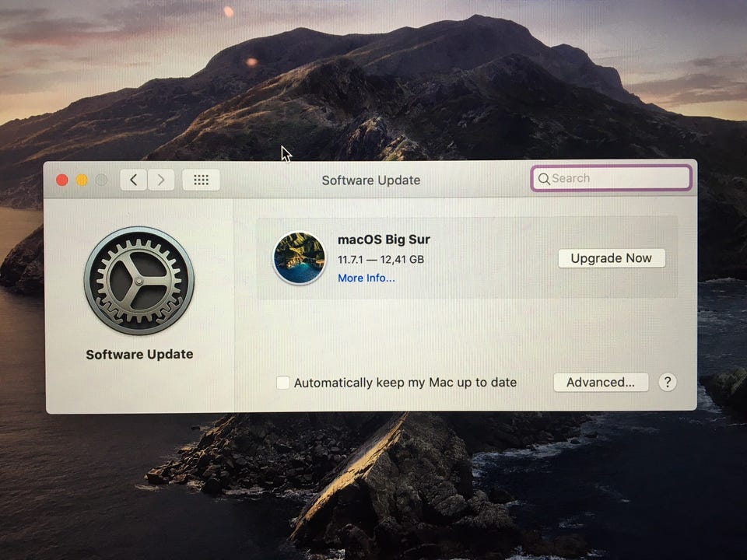This screenshot has width=747, height=560.
Task: Enable Automatically keep my Mac up to date
Action: [x=283, y=383]
